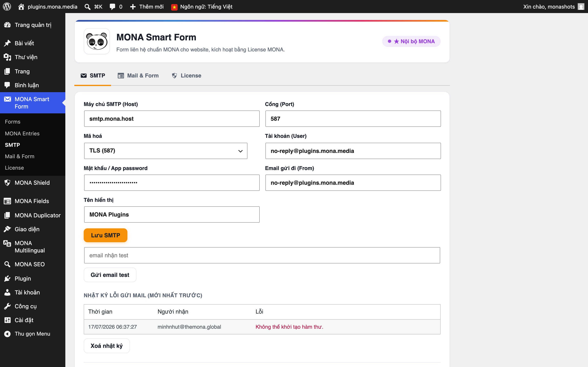The image size is (588, 367).
Task: Click the MONA Multilingual translate icon
Action: pos(7,243)
